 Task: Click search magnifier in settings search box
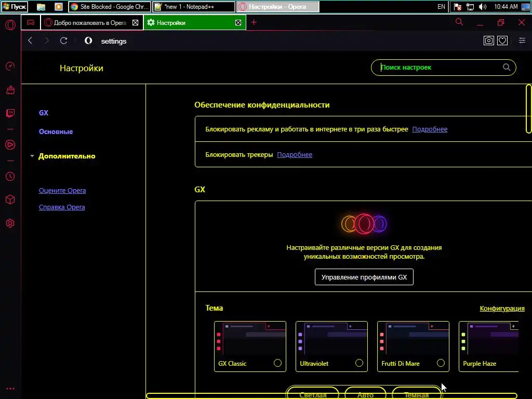point(506,67)
